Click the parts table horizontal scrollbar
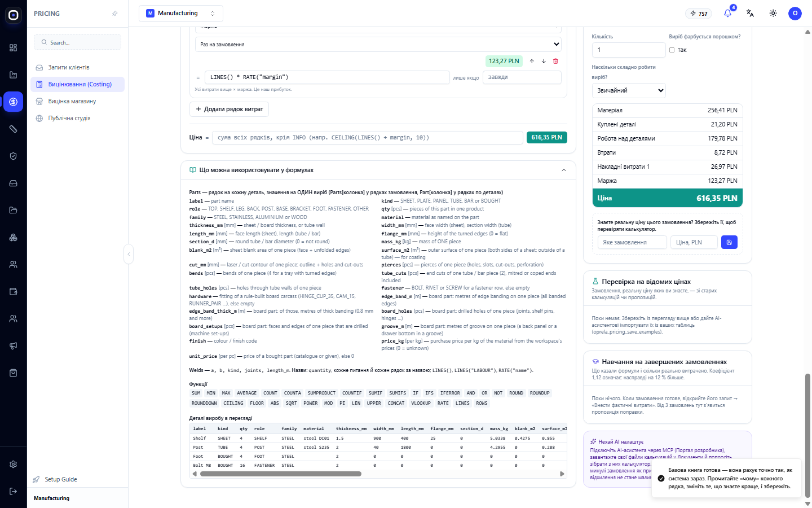 pyautogui.click(x=281, y=474)
